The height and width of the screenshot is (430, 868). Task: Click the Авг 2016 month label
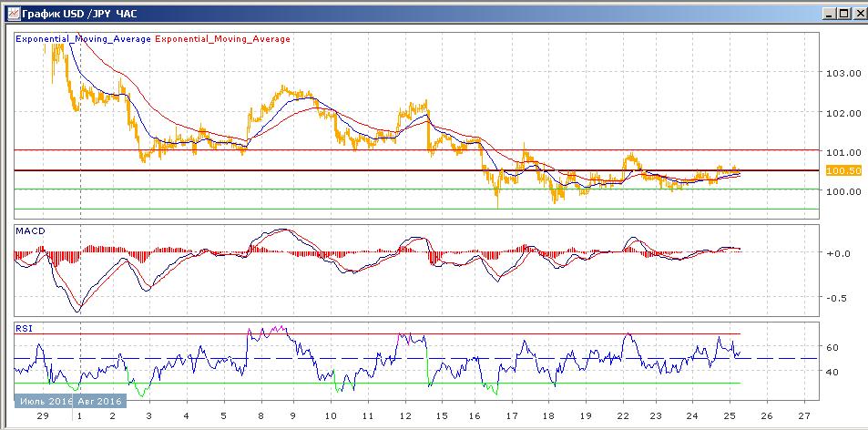(x=99, y=401)
